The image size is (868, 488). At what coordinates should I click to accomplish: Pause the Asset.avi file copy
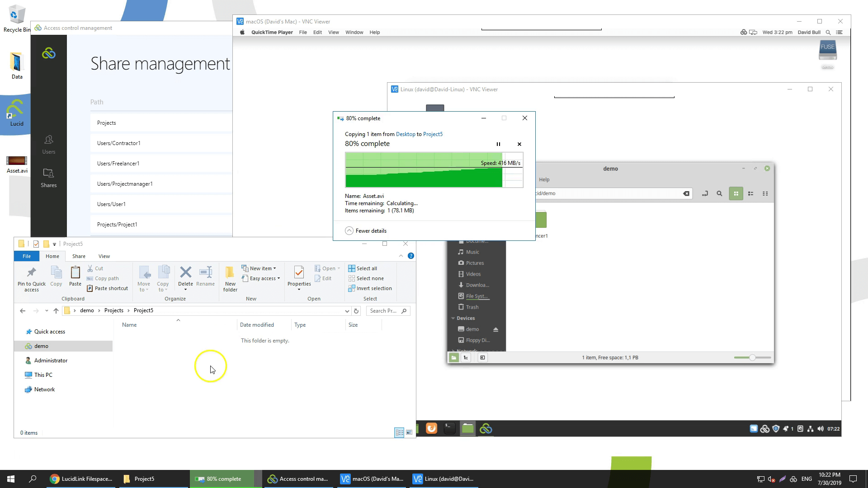pyautogui.click(x=498, y=144)
